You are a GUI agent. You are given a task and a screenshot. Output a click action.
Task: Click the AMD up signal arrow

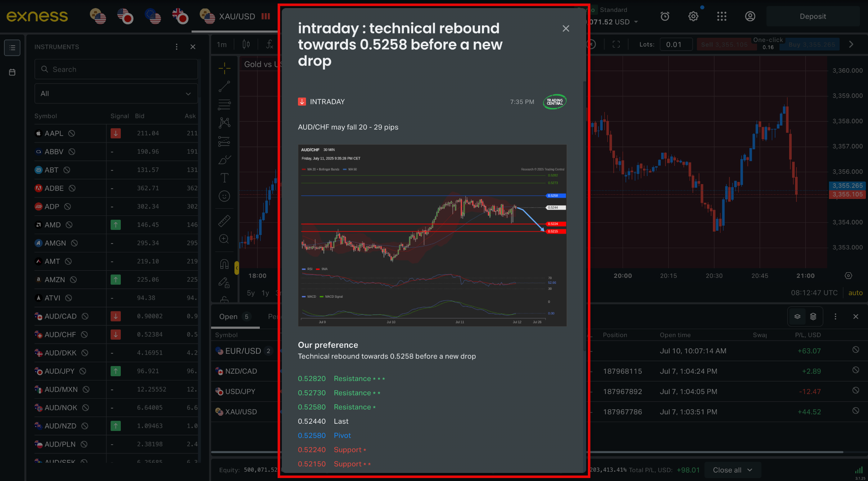116,225
